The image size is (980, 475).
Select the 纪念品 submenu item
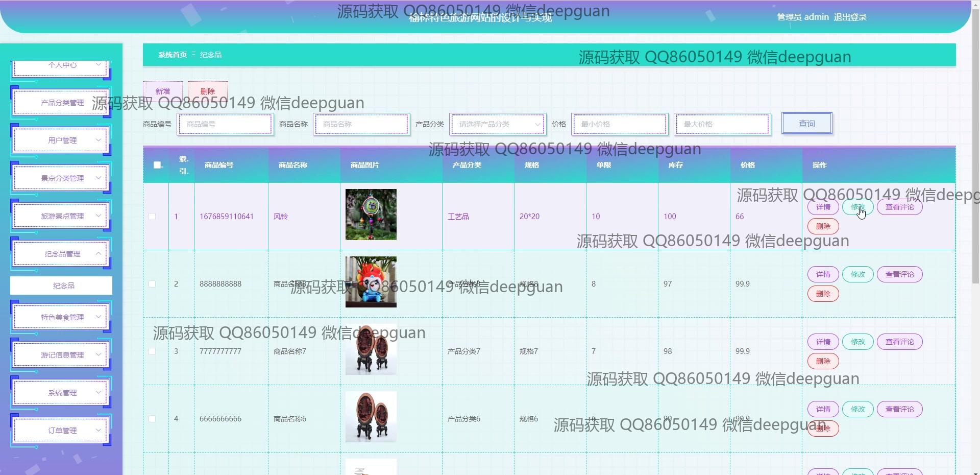point(61,286)
